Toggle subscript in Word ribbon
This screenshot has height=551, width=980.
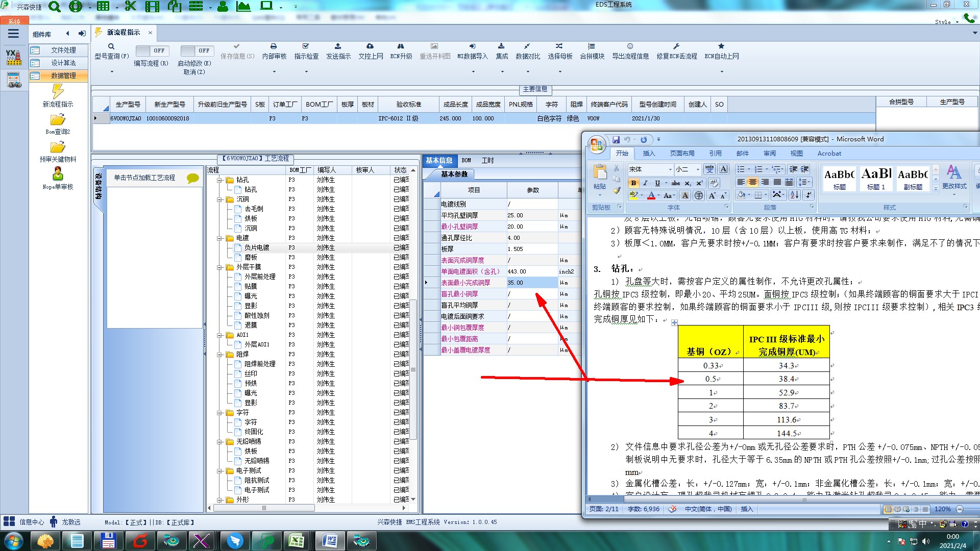tap(688, 183)
